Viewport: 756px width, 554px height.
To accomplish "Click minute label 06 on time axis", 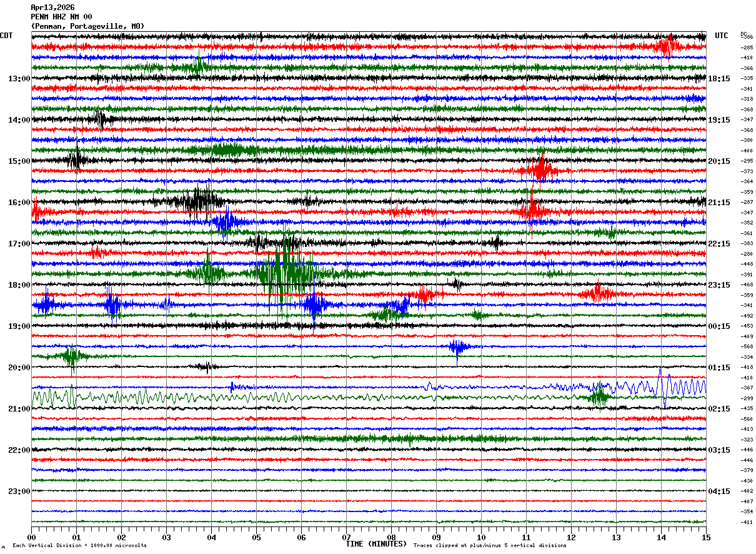I will [x=301, y=537].
